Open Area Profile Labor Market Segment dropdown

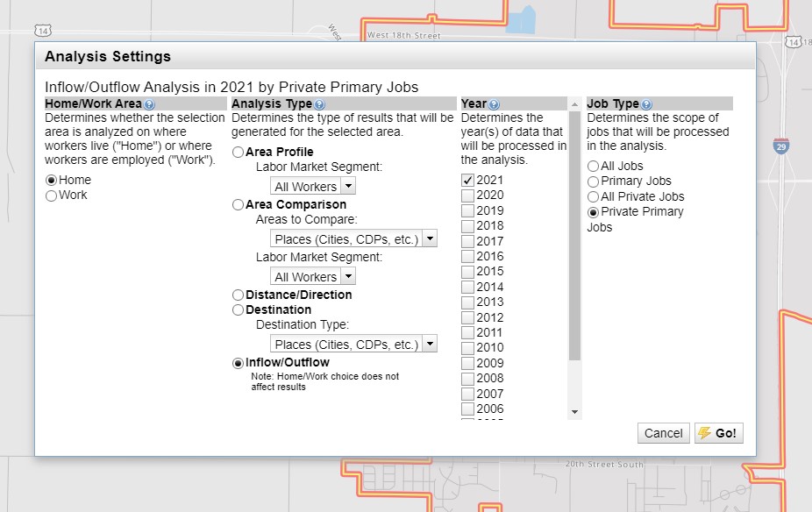(313, 186)
